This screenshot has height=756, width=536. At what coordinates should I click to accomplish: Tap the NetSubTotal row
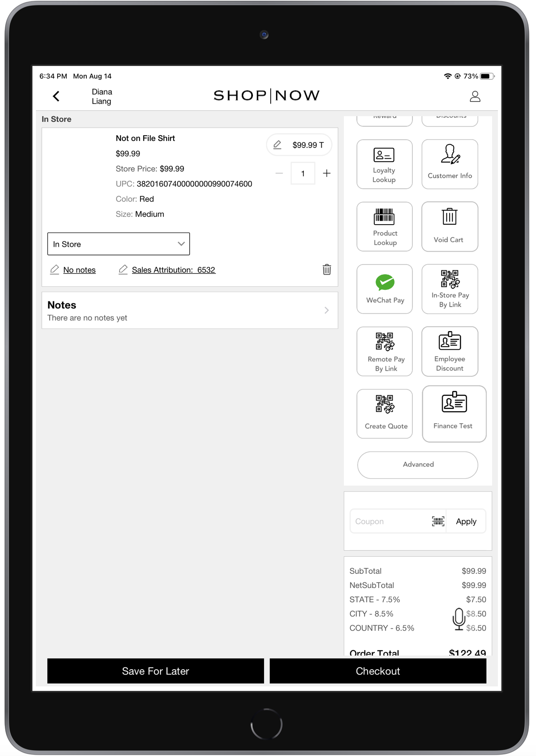click(418, 585)
